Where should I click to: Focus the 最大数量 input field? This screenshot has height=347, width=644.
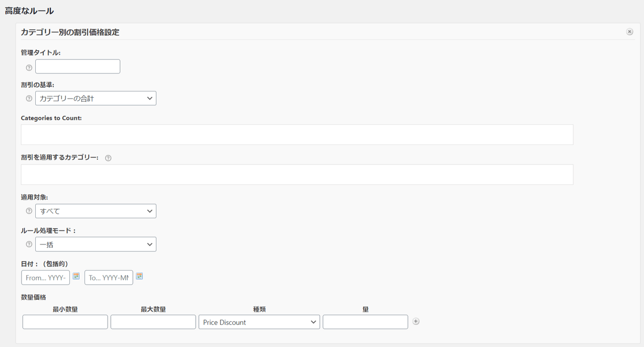tap(153, 322)
